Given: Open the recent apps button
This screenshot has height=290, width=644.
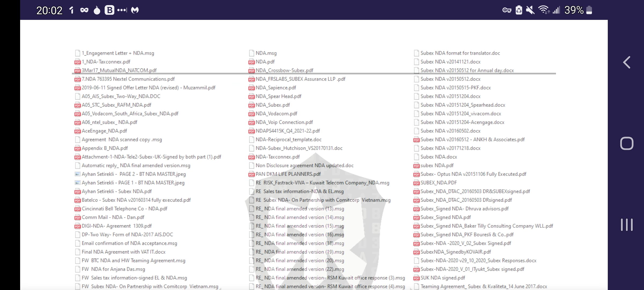Looking at the screenshot, I should pos(627,225).
